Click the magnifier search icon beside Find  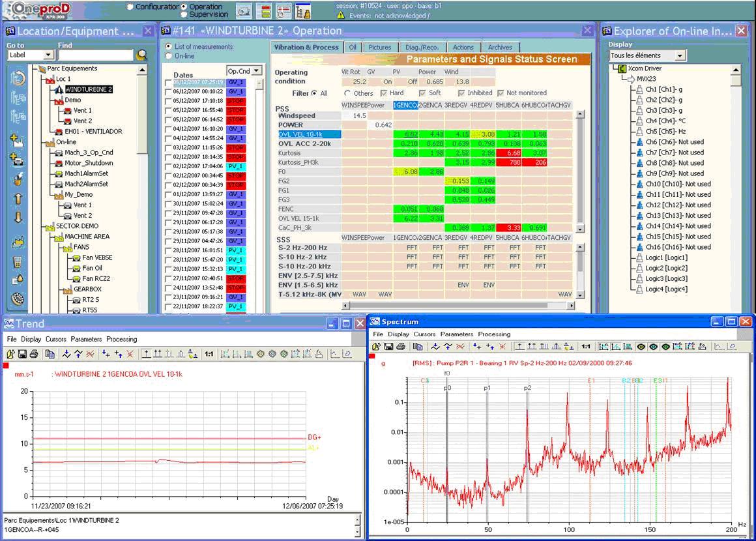[x=141, y=55]
